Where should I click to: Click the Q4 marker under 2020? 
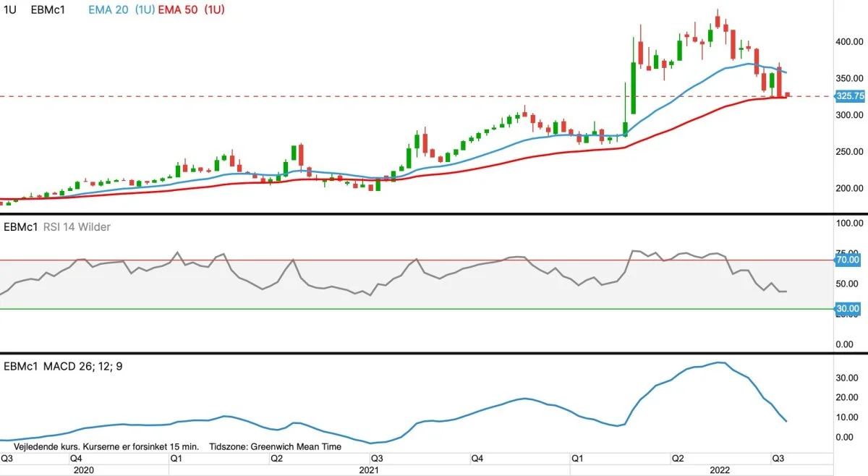[75, 458]
